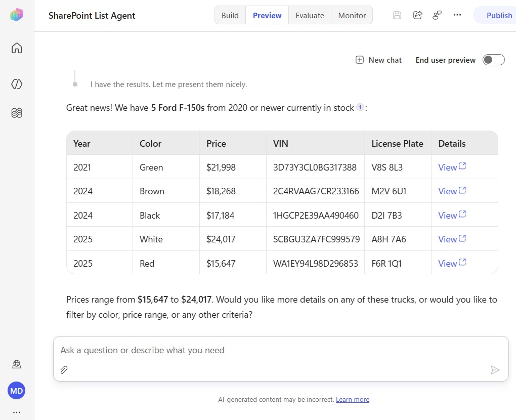Click the send message arrow icon
Screen dimensions: 516x420
point(495,370)
